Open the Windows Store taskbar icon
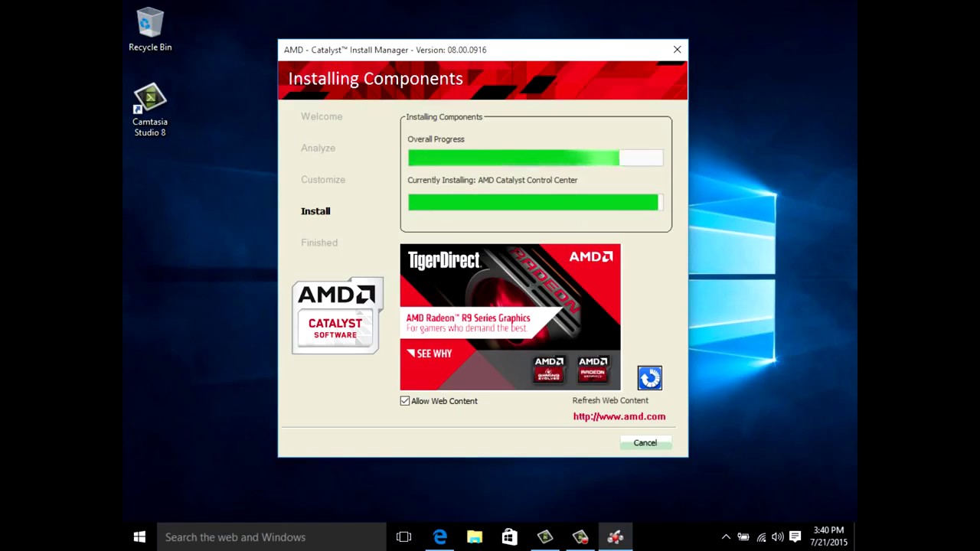 (509, 537)
